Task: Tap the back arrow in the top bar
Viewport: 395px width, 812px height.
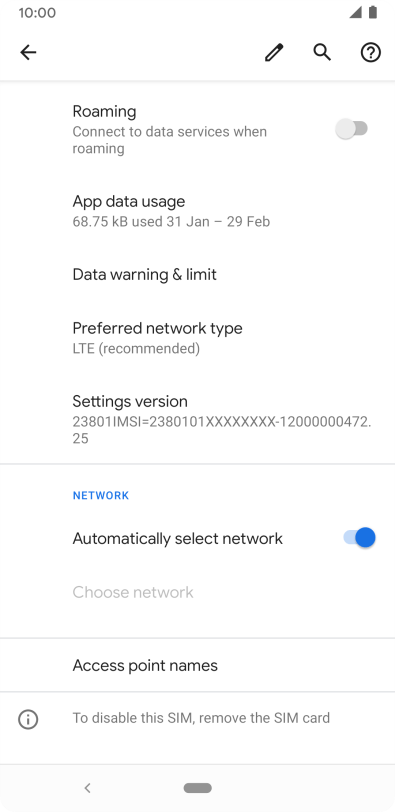Action: pyautogui.click(x=28, y=52)
